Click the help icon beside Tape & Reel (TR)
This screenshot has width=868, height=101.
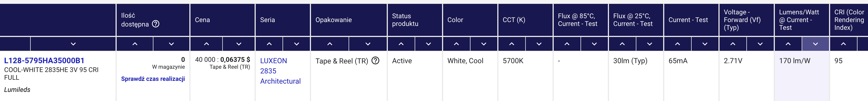(x=375, y=61)
